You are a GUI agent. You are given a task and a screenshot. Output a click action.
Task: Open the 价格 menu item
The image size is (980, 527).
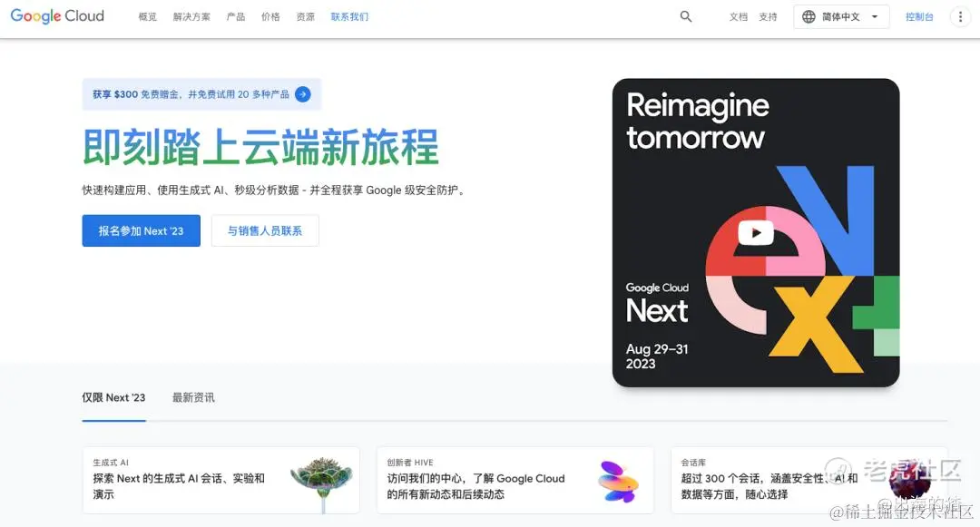tap(270, 17)
